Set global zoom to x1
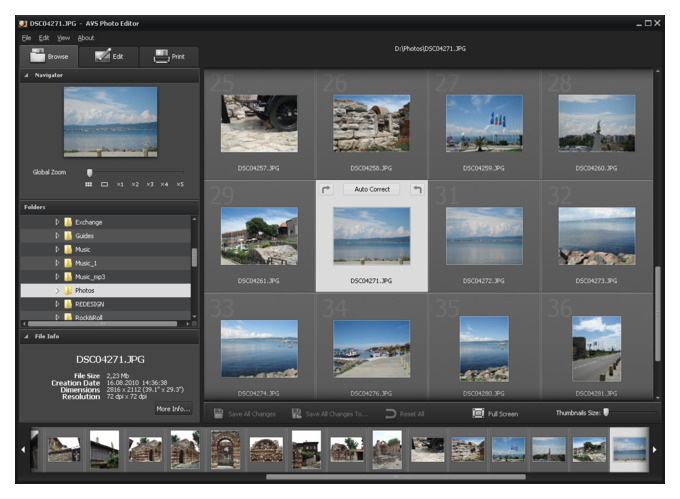680x499 pixels. [120, 184]
